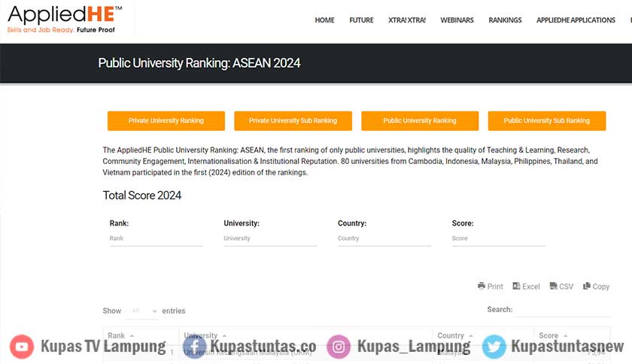Viewport: 632px width, 364px height.
Task: Click the orange Public University Ranking button
Action: pos(420,120)
